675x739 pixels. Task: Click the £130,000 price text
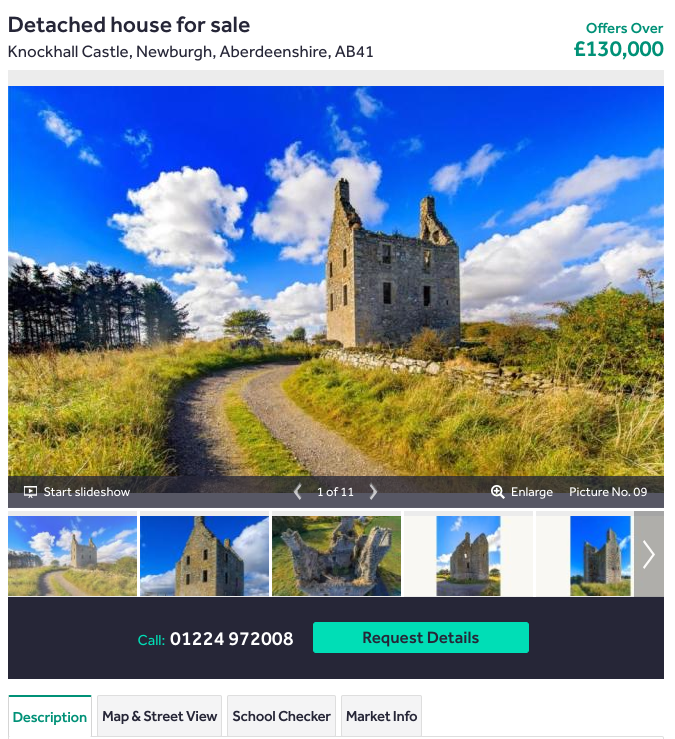pos(618,49)
